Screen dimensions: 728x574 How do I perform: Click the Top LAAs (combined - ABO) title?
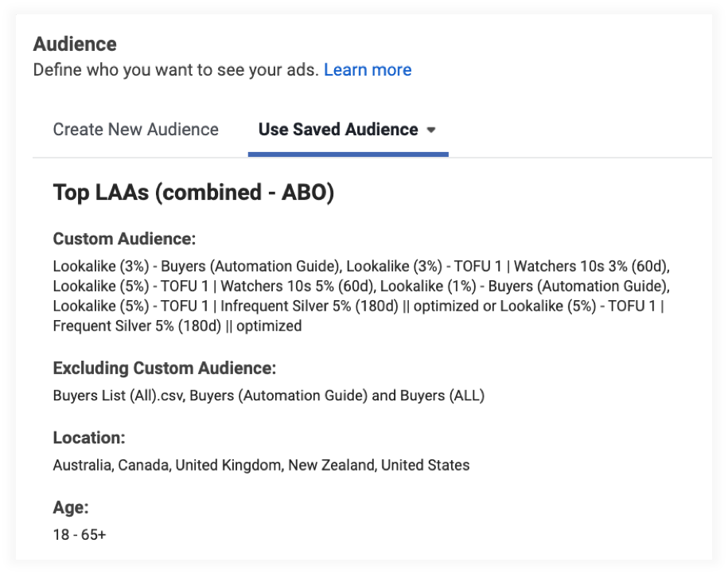tap(193, 193)
